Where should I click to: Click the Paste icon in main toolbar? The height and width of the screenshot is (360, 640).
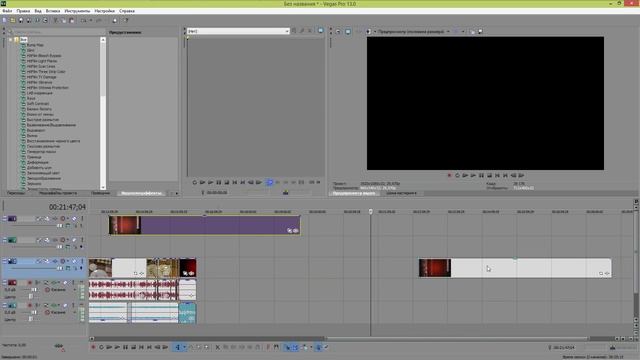coord(72,20)
